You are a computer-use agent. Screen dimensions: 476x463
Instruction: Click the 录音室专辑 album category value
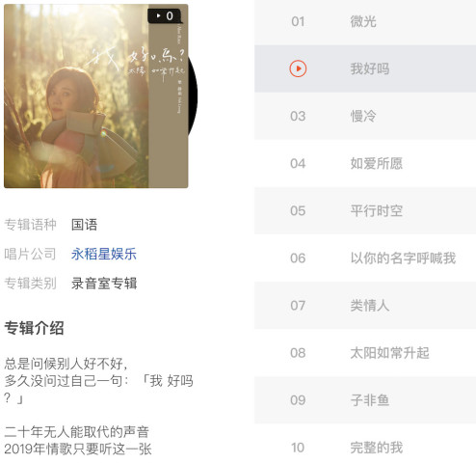pos(104,284)
